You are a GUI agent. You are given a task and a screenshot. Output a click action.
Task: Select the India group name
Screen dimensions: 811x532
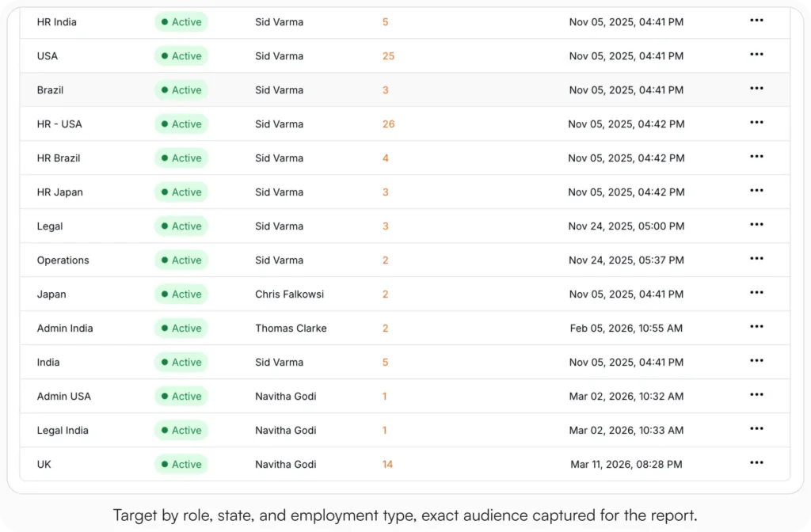tap(48, 363)
